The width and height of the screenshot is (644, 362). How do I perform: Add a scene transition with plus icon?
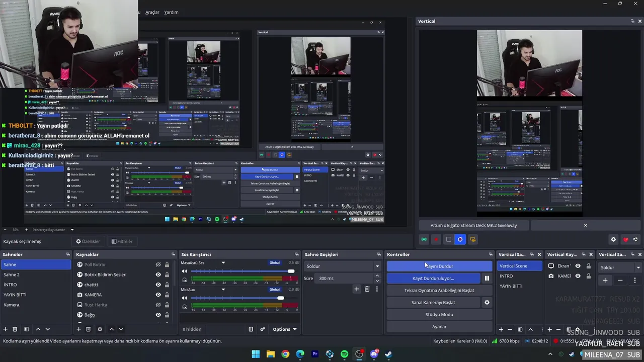tap(357, 289)
